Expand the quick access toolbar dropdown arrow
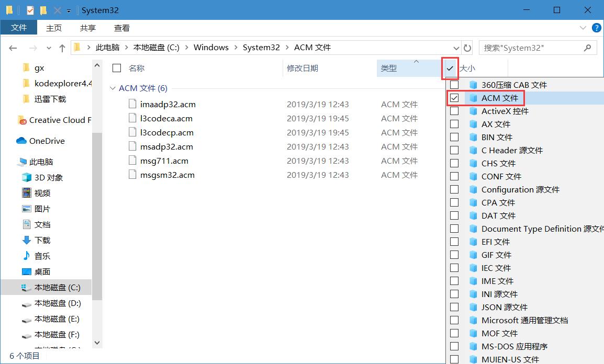 pos(69,10)
